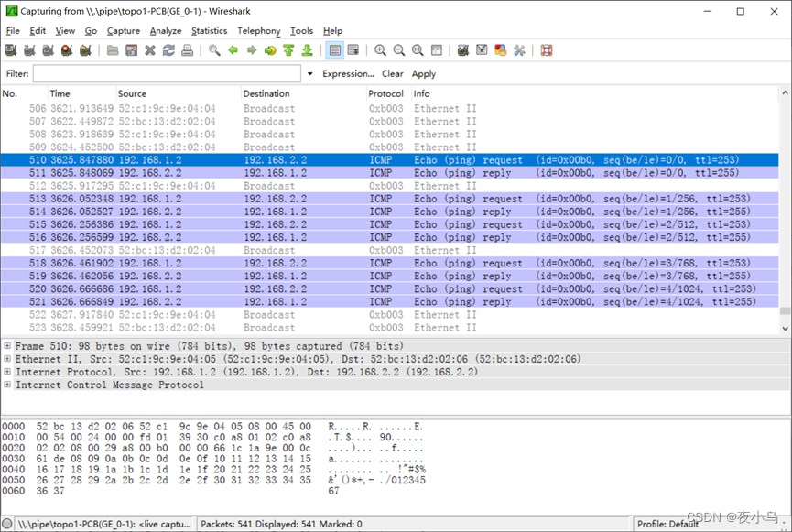Expand the Internet Protocol detail row
The height and width of the screenshot is (532, 792).
pos(7,372)
